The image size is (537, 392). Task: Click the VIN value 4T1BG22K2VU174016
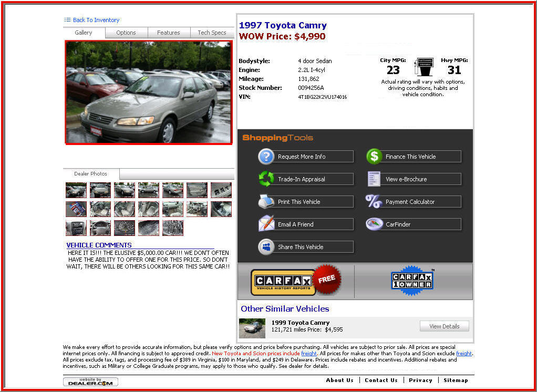pos(322,97)
